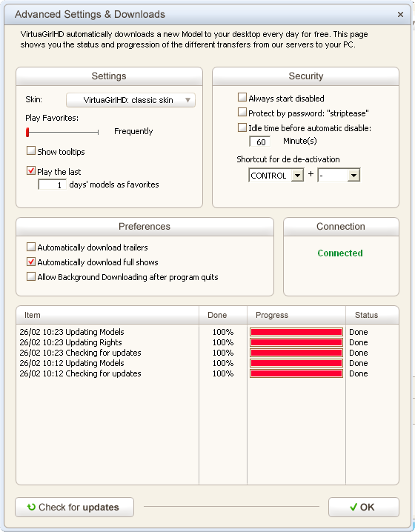Uncheck Play the last days' models
This screenshot has height=532, width=415.
[31, 170]
